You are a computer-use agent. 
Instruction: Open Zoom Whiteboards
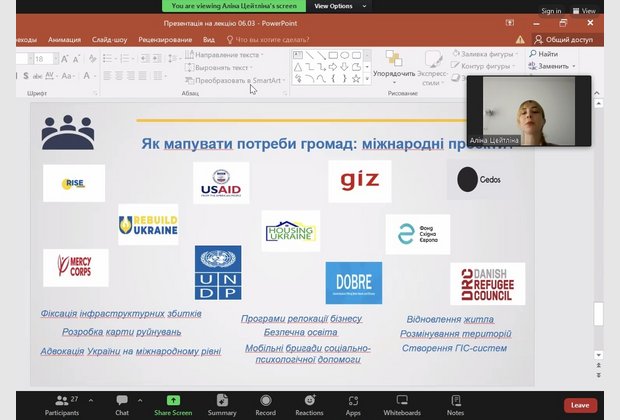coord(402,405)
